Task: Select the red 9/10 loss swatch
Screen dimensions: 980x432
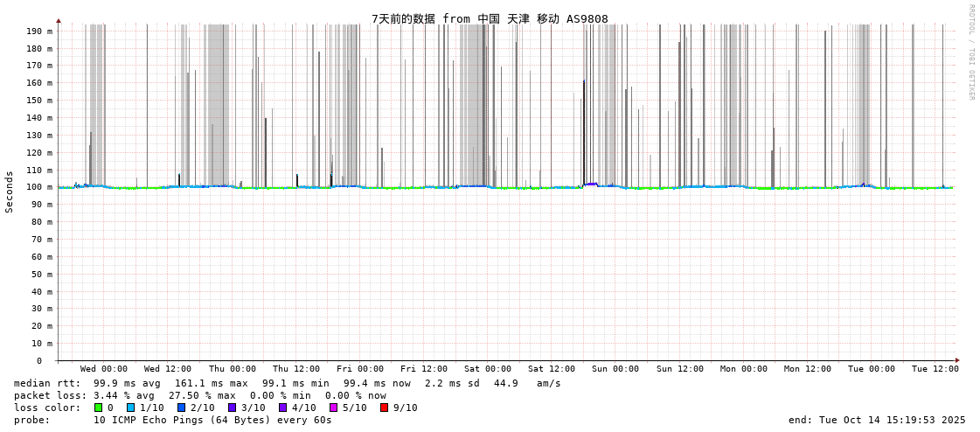Action: pyautogui.click(x=385, y=408)
